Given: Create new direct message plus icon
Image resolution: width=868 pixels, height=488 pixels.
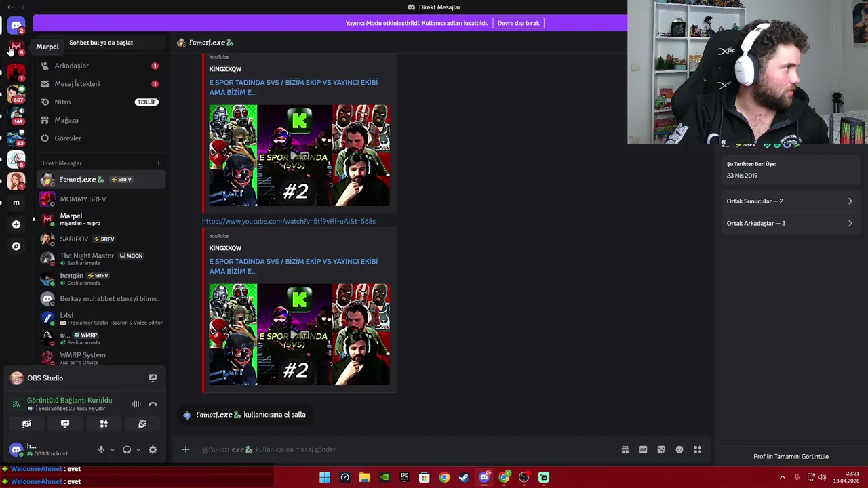Looking at the screenshot, I should pyautogui.click(x=159, y=163).
